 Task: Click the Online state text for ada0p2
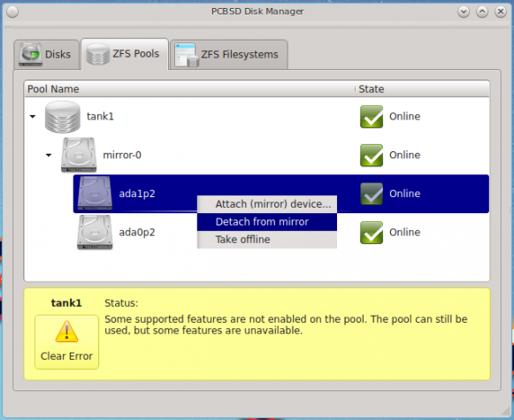tap(404, 233)
